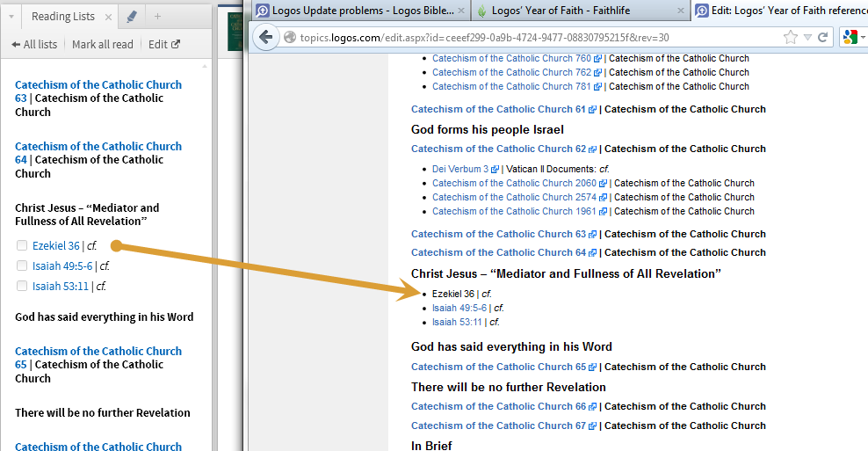Open the URL history dropdown arrow

(x=807, y=37)
